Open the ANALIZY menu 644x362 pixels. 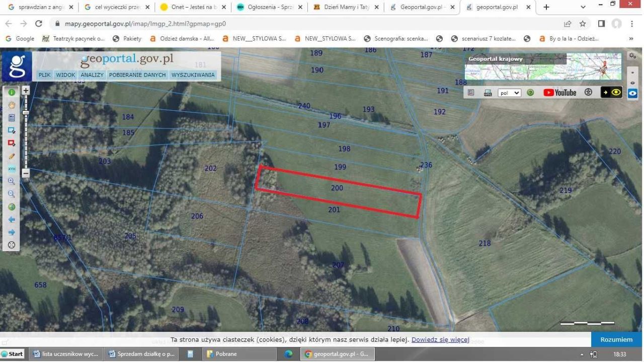coord(92,75)
